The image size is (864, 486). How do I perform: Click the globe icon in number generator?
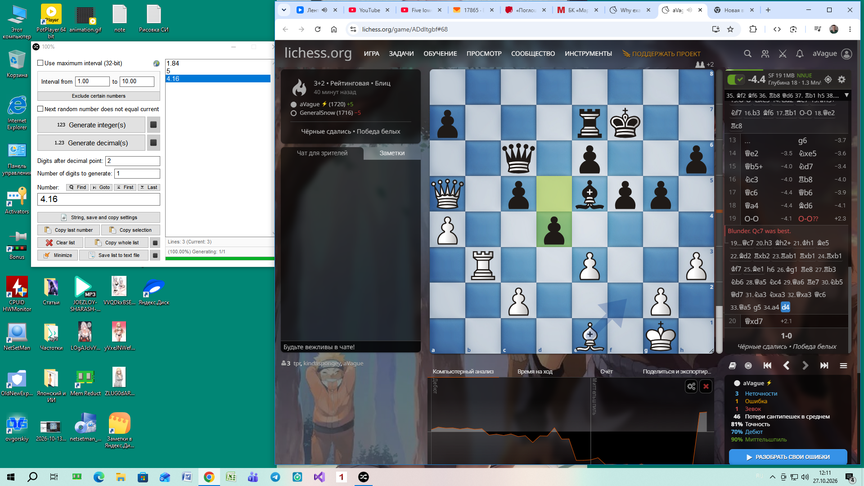coord(156,63)
